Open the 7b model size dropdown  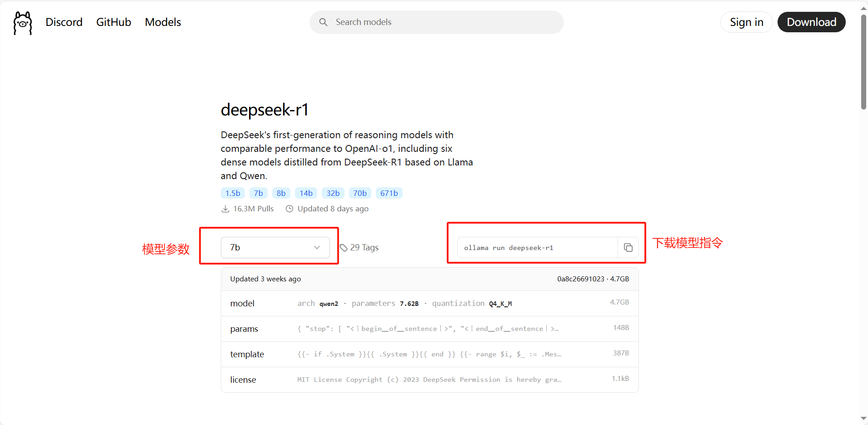coord(275,247)
